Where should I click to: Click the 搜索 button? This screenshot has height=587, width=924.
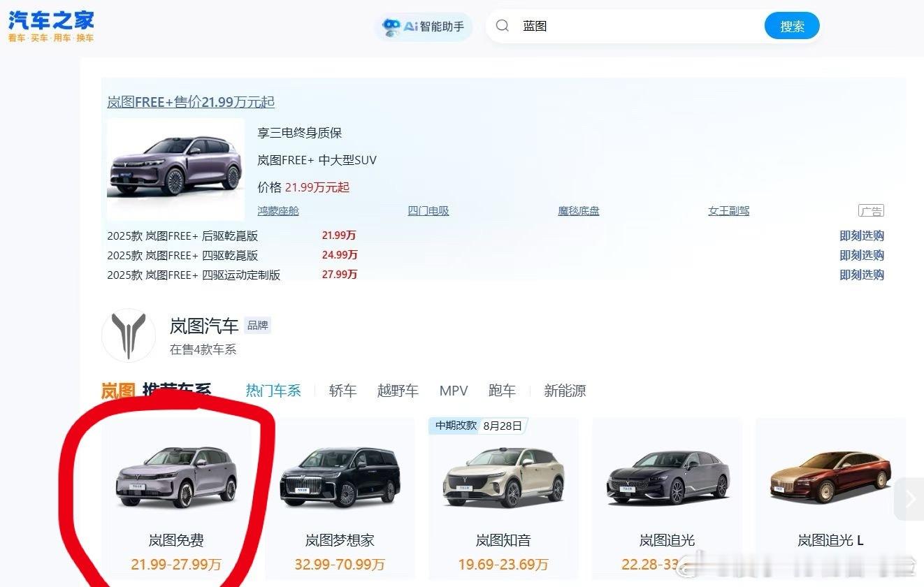click(x=792, y=26)
